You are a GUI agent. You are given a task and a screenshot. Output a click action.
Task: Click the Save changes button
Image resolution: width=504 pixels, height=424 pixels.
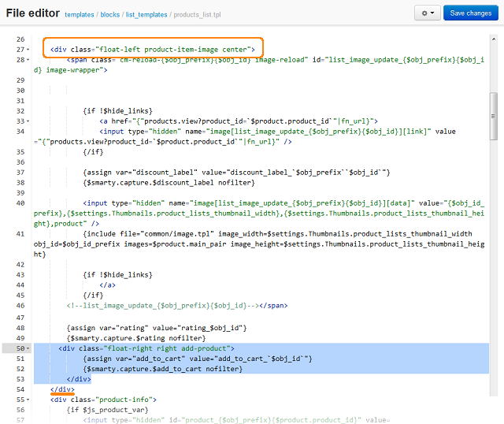point(471,13)
